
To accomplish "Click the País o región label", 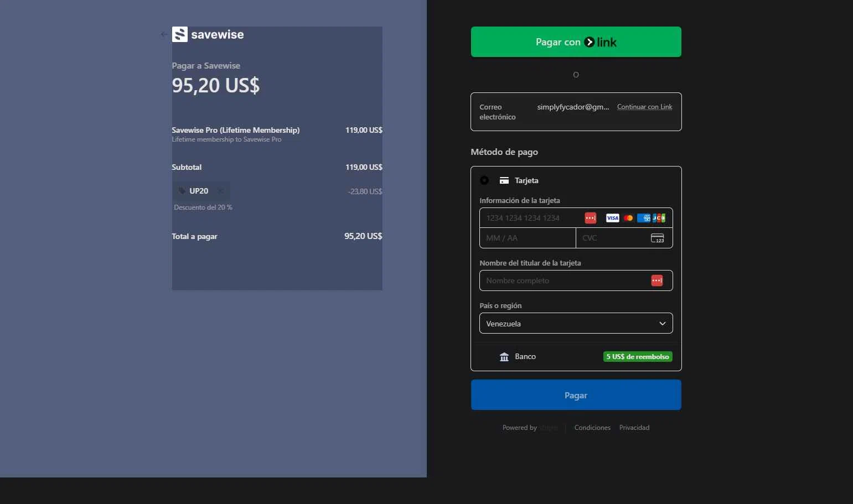I will pyautogui.click(x=500, y=305).
